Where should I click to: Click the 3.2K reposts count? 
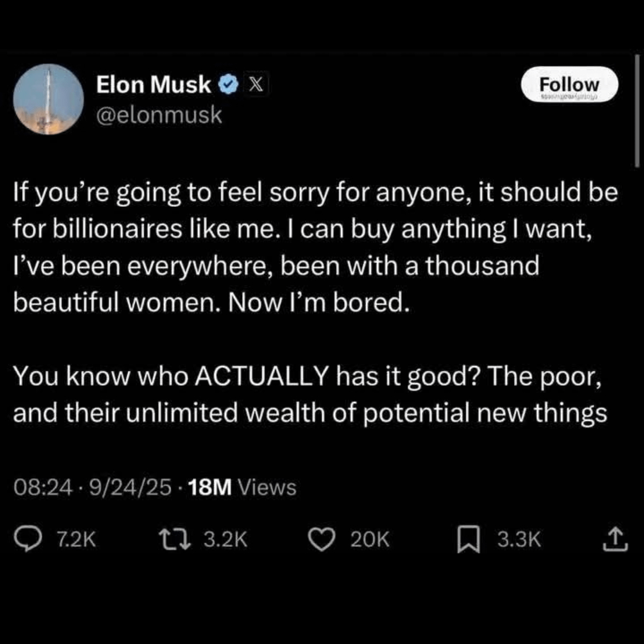tap(225, 540)
